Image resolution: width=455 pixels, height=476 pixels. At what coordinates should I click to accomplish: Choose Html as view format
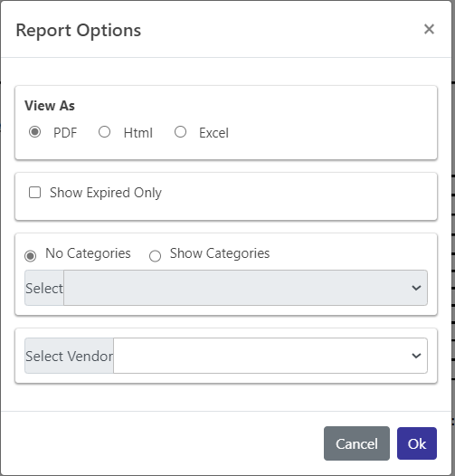[x=104, y=132]
